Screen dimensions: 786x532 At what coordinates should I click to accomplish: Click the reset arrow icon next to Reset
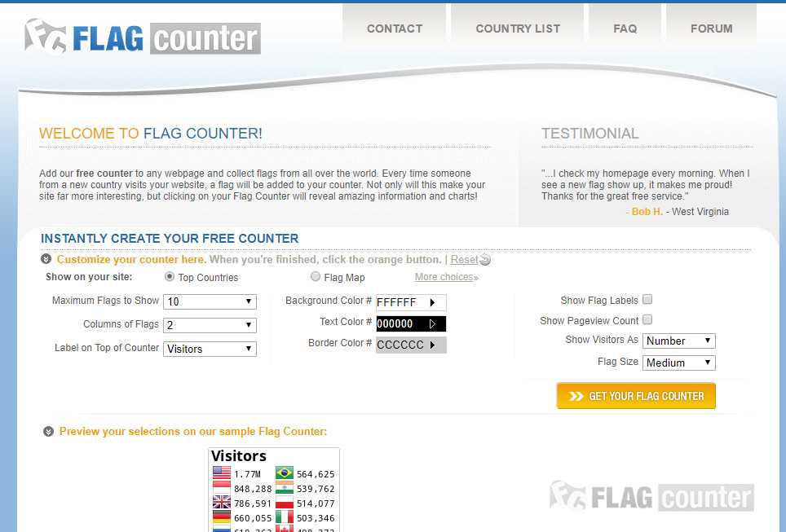click(485, 260)
